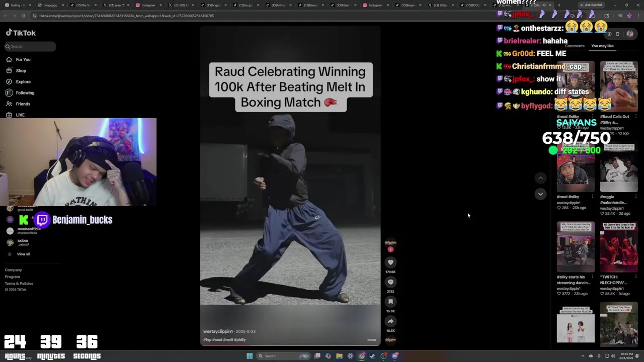Open Discord icon in taskbar

395,356
